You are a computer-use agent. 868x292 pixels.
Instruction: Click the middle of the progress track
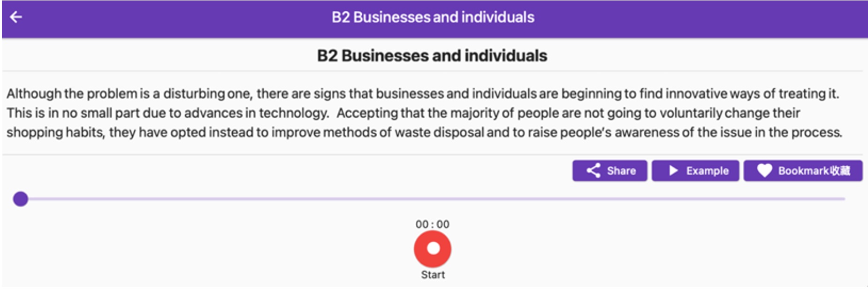point(432,199)
